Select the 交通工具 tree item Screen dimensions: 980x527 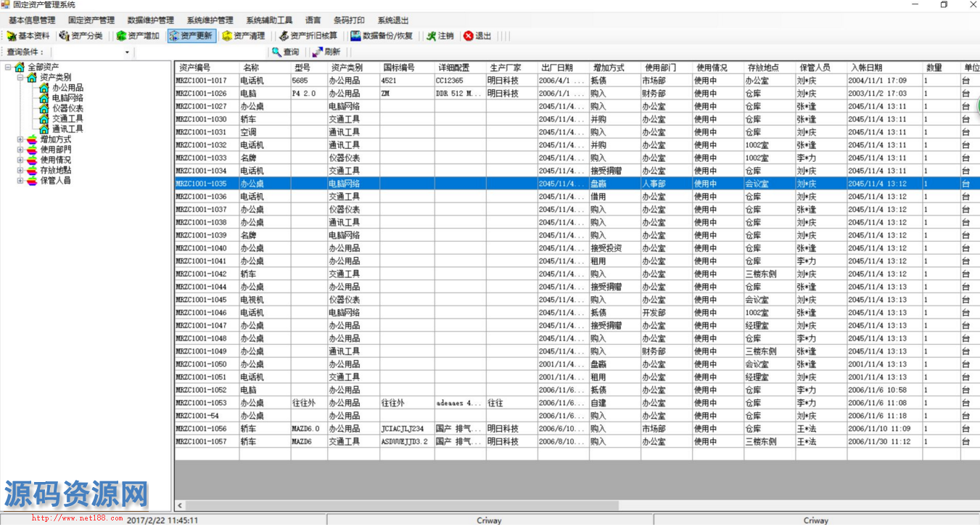tap(67, 118)
